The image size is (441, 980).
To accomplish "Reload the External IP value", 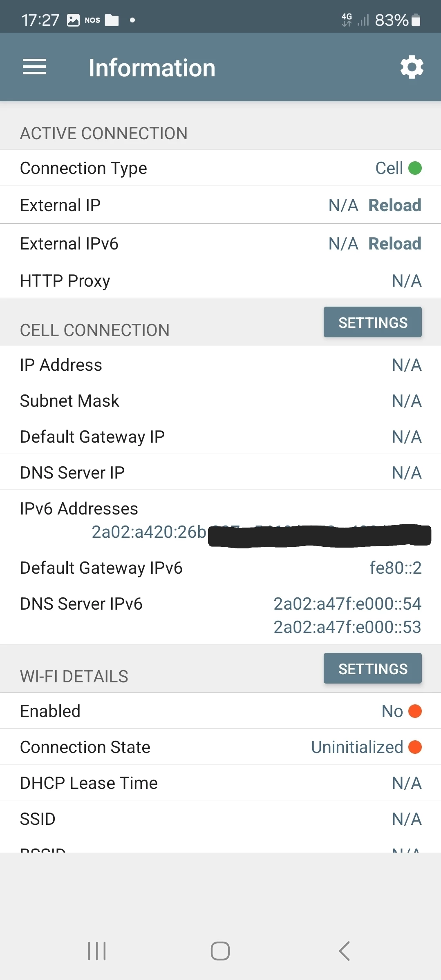I will click(394, 205).
